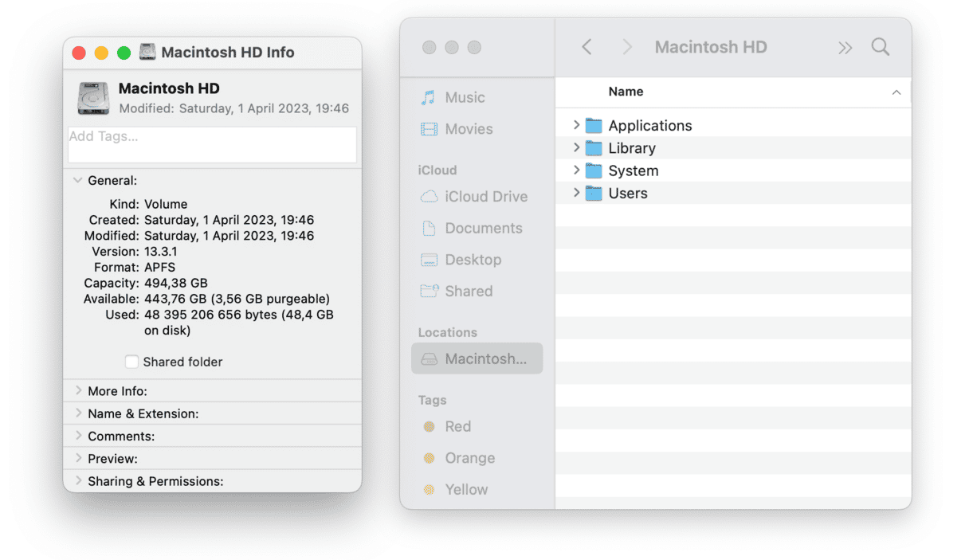
Task: Open Music in the Finder sidebar
Action: [465, 97]
